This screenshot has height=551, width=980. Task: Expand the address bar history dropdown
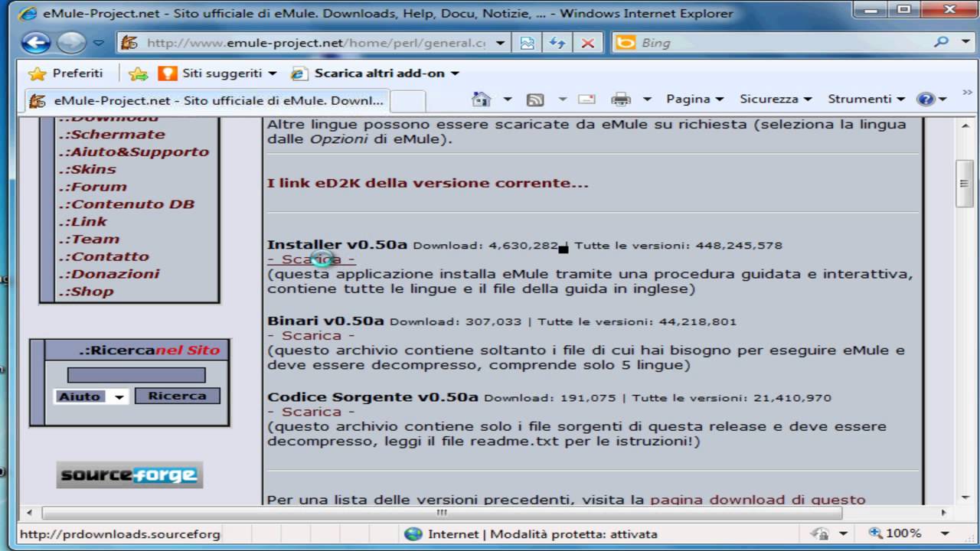[501, 43]
